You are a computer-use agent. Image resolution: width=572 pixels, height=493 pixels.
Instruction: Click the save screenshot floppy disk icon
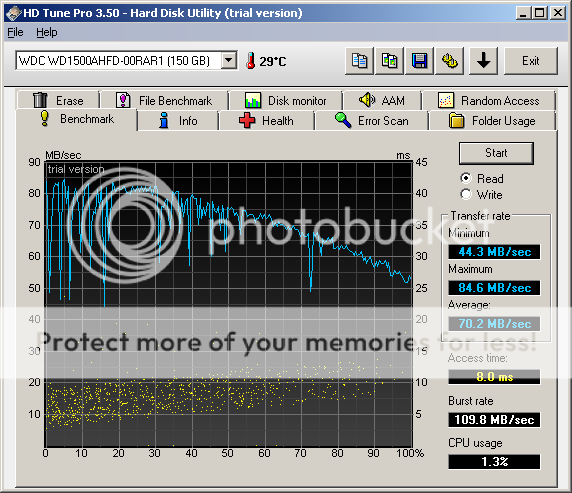[420, 61]
